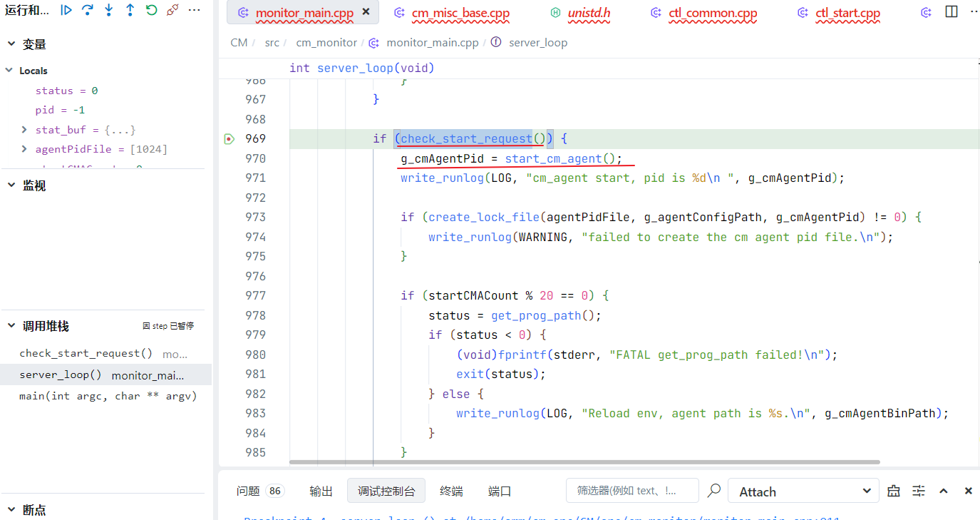Step out of the current function
The width and height of the screenshot is (980, 520).
pyautogui.click(x=130, y=10)
